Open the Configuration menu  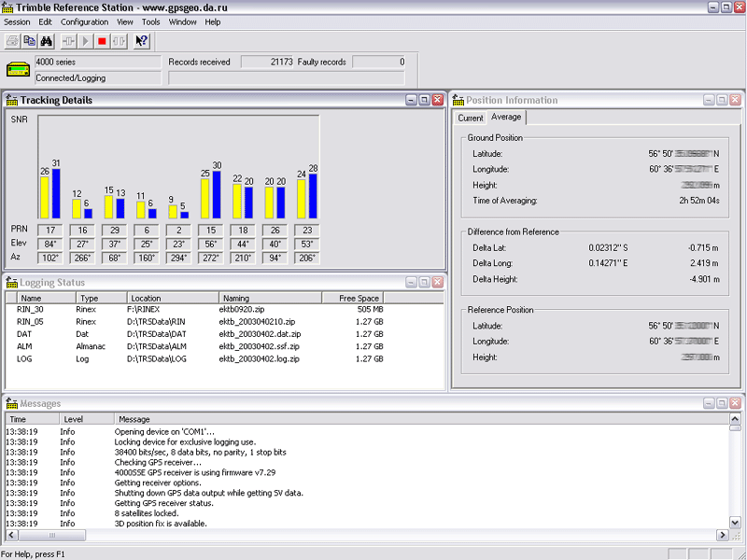click(84, 21)
